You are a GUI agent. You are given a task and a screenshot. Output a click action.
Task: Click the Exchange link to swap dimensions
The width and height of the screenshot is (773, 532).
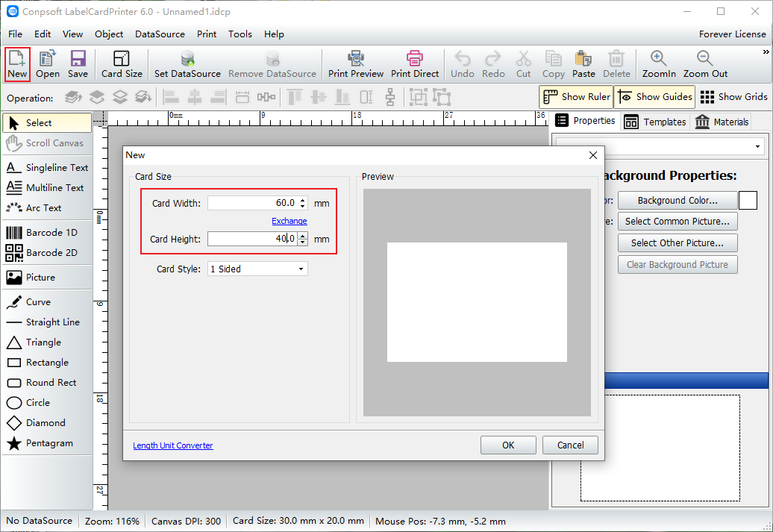290,221
